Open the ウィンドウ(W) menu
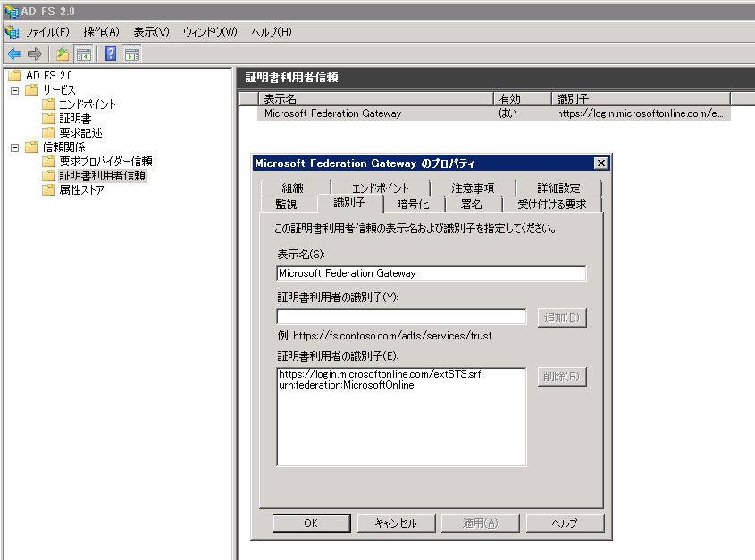 210,32
